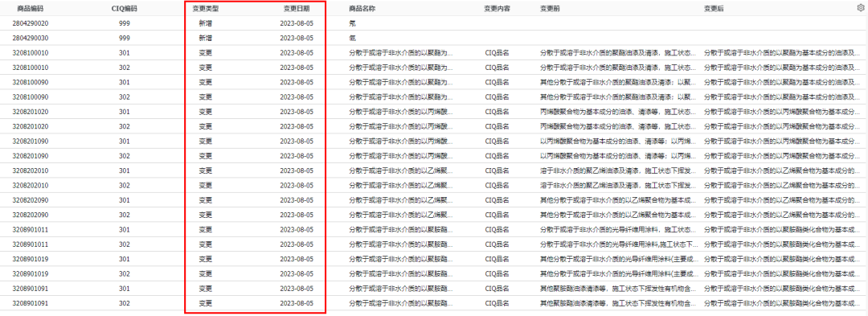The height and width of the screenshot is (316, 868).
Task: Click the 变更后 column header
Action: pos(714,9)
